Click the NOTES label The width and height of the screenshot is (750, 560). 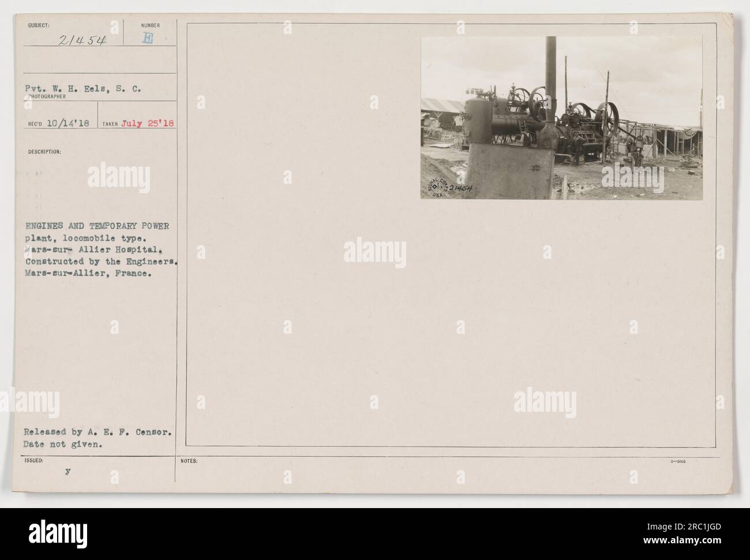click(x=189, y=461)
